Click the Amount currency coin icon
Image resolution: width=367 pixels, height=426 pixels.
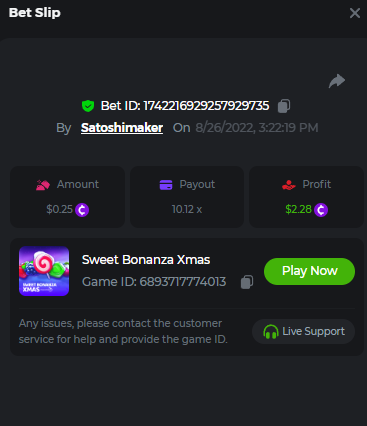click(82, 210)
